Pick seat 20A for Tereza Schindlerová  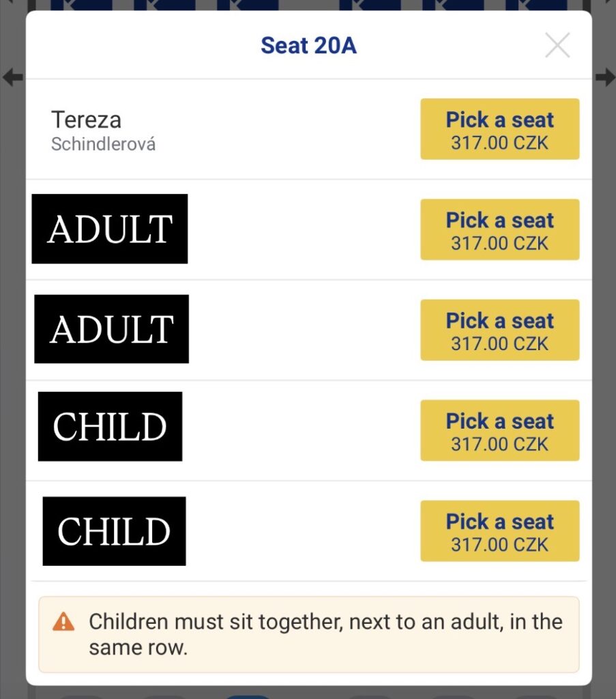pyautogui.click(x=499, y=129)
